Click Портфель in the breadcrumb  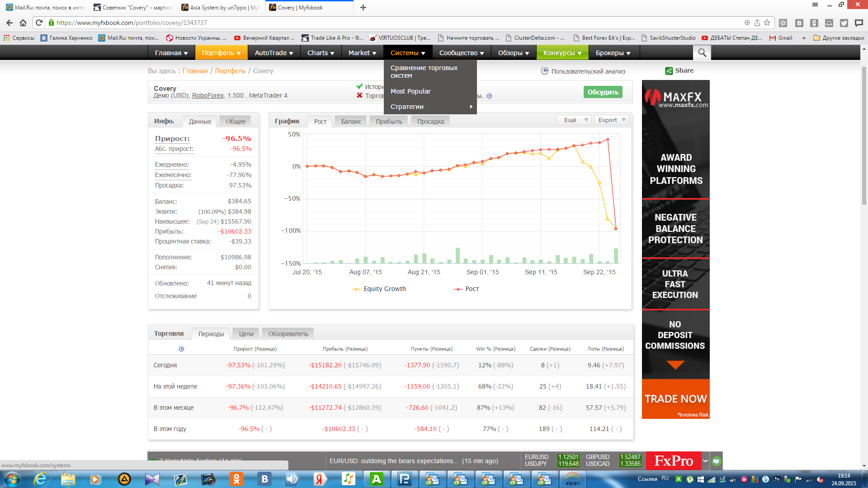(230, 71)
